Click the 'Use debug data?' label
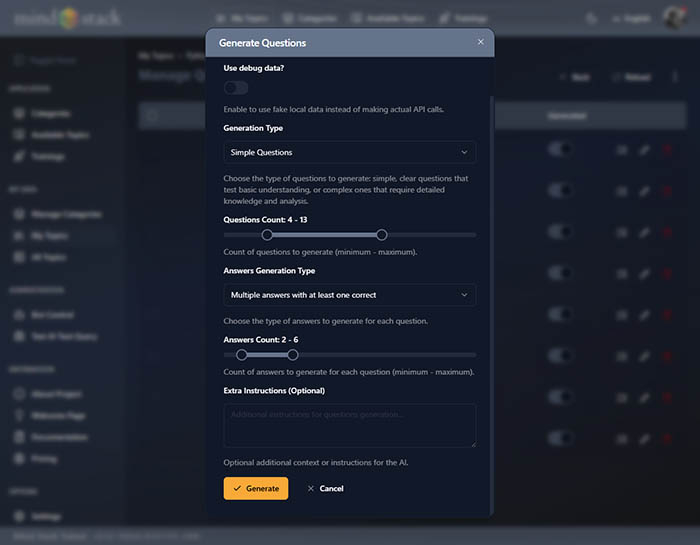Viewport: 700px width, 545px height. click(x=254, y=68)
